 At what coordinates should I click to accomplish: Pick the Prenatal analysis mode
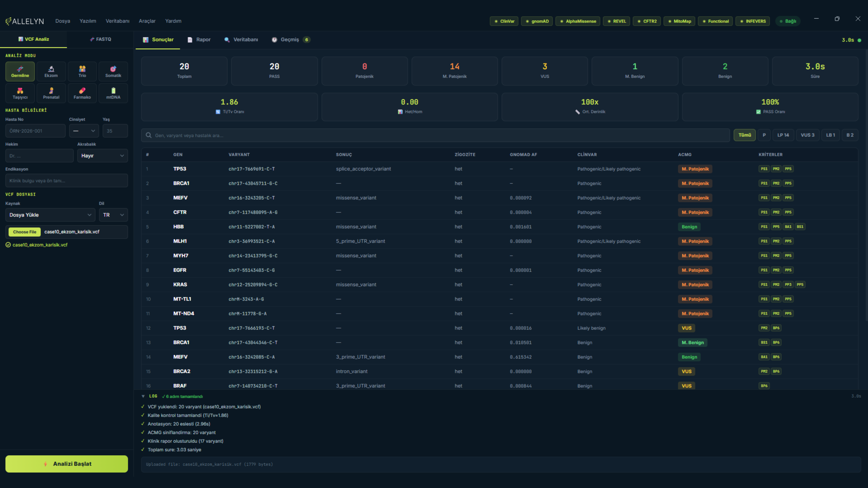click(x=51, y=93)
